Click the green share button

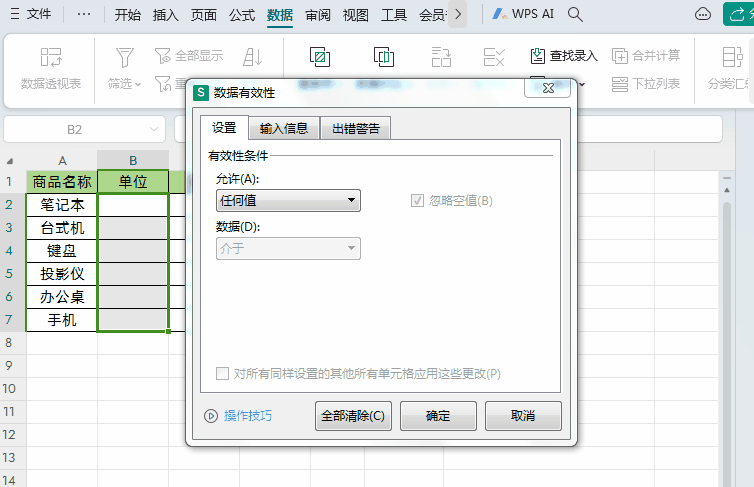tap(739, 14)
